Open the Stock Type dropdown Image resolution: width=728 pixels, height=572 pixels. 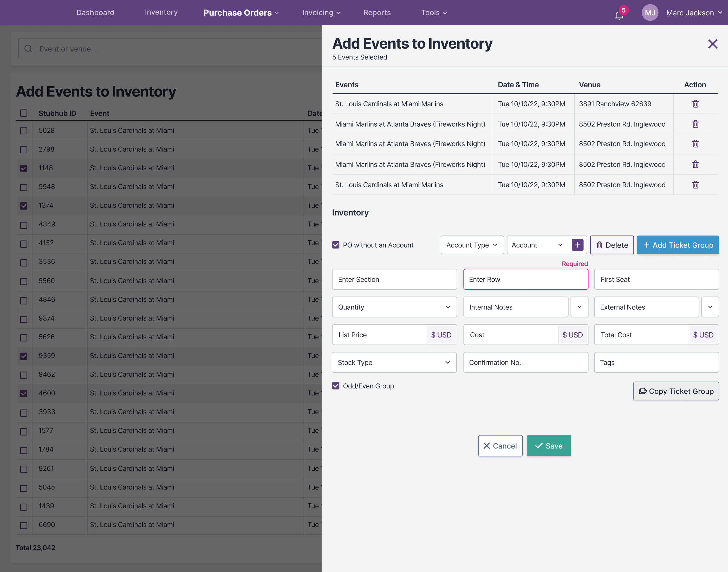pos(394,362)
